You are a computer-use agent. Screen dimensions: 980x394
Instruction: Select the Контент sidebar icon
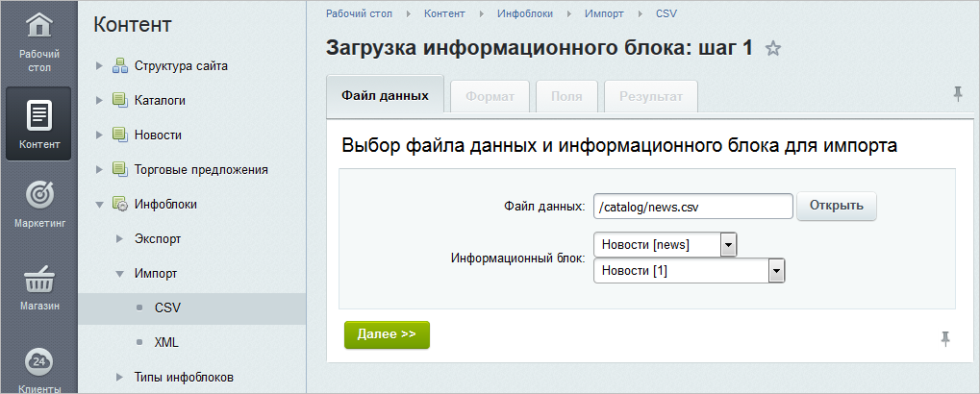(38, 123)
